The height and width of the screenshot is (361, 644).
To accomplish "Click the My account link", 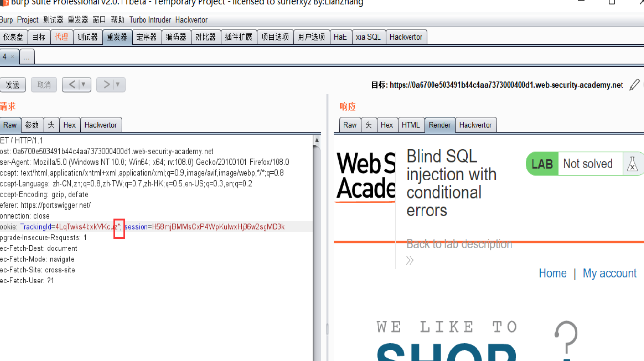I will pyautogui.click(x=610, y=273).
